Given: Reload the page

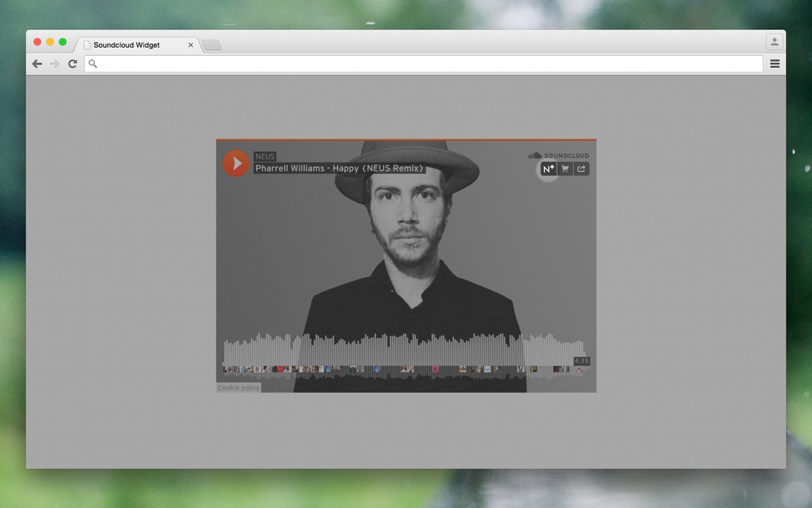Looking at the screenshot, I should click(x=72, y=63).
